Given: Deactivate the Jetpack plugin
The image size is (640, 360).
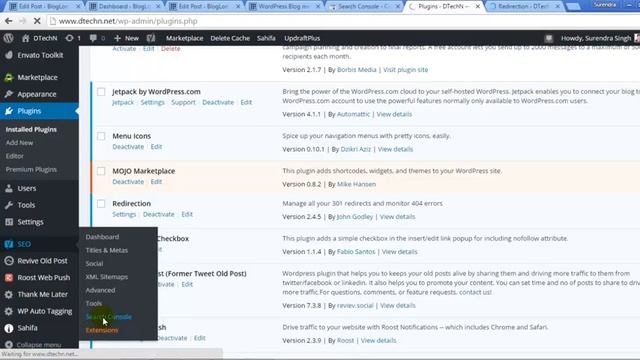Looking at the screenshot, I should coord(218,102).
